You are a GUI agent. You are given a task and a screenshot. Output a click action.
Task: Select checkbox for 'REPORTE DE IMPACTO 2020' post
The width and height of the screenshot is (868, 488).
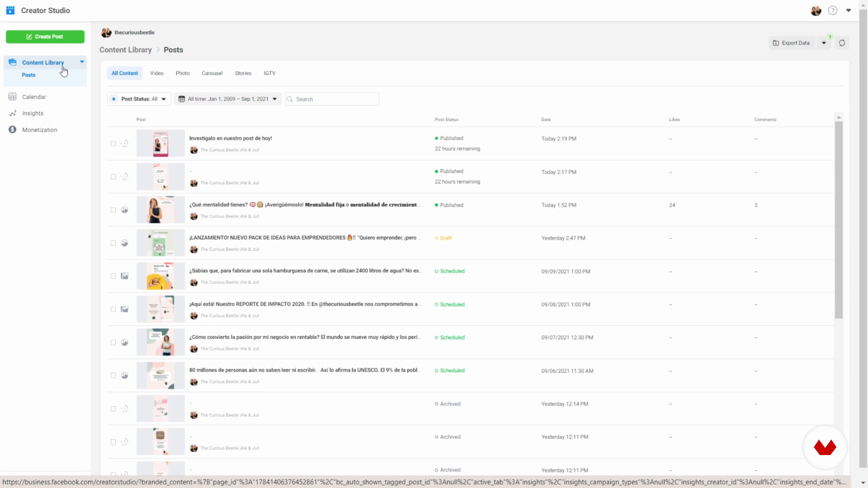113,309
